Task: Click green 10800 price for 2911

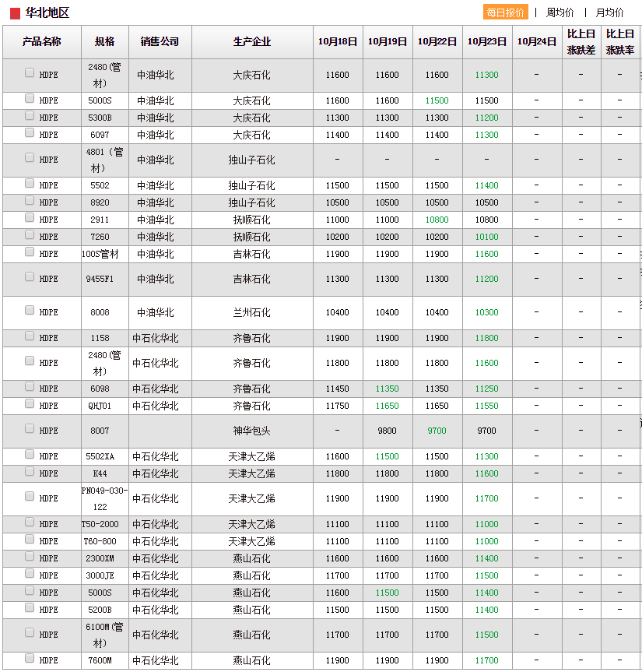Action: [x=437, y=220]
